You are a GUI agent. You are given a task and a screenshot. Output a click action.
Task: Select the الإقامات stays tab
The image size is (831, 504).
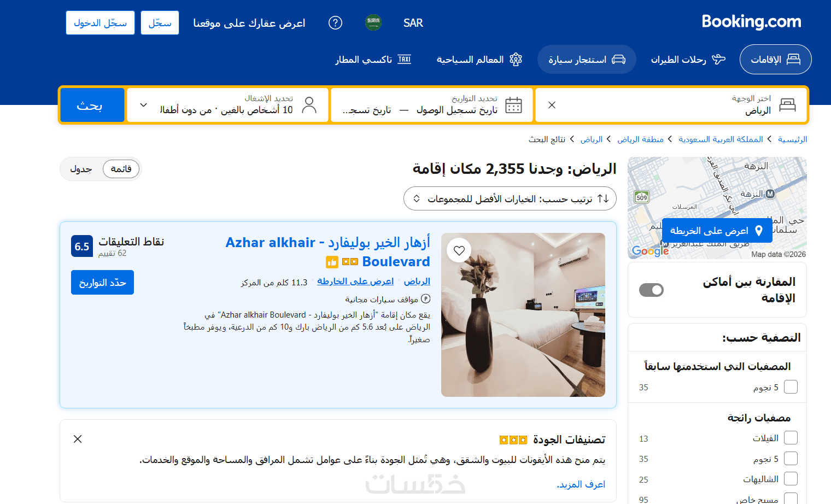pos(775,59)
